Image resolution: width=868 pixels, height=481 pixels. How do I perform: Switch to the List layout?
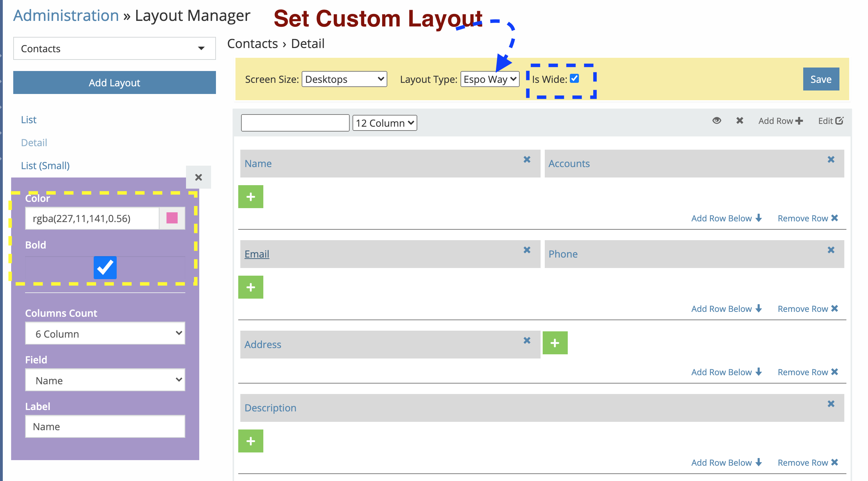[29, 120]
